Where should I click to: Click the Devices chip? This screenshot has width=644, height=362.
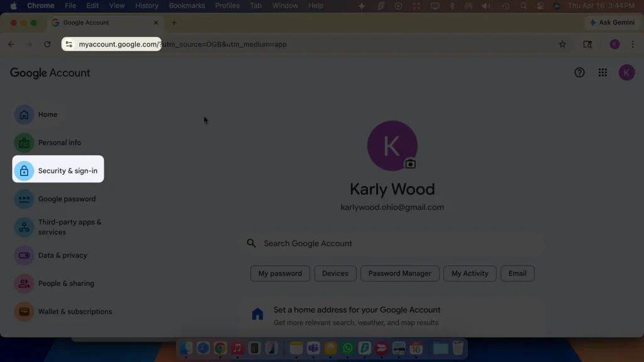(335, 273)
